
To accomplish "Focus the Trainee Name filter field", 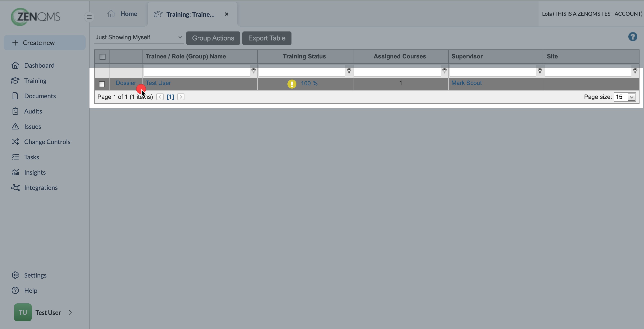I will (x=197, y=71).
